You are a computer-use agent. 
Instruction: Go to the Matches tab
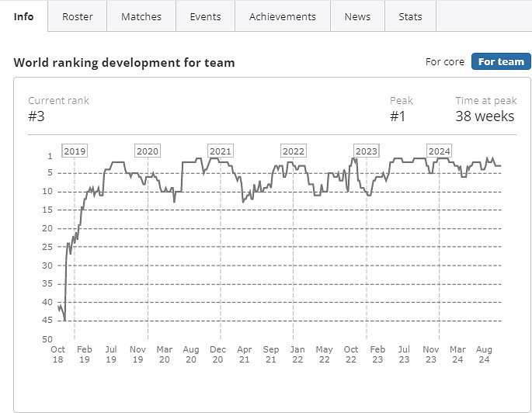pos(141,16)
